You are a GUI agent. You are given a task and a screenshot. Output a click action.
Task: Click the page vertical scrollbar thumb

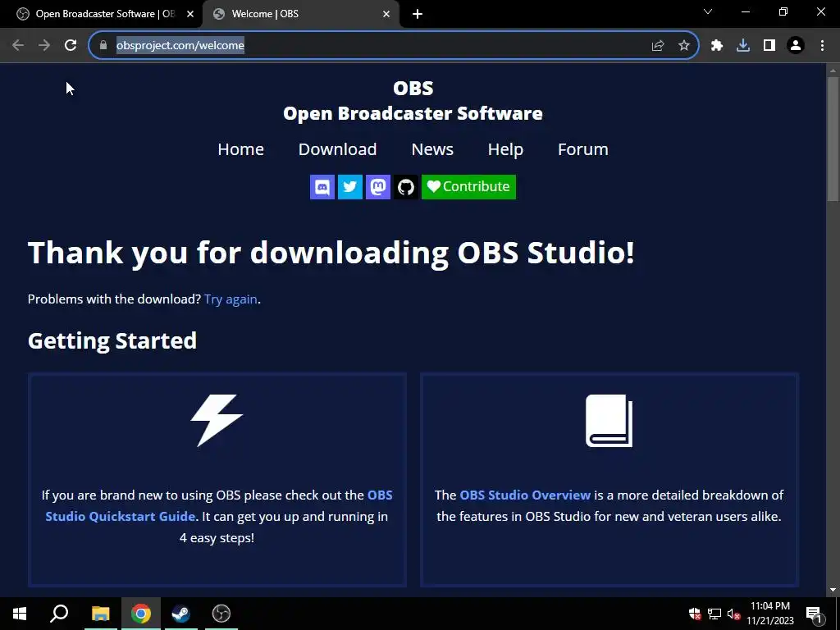[833, 139]
